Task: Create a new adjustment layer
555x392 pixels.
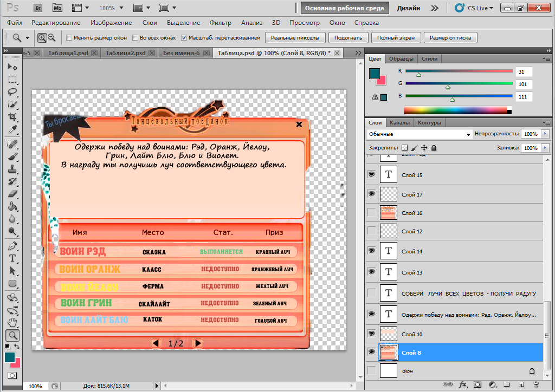Action: click(x=492, y=384)
